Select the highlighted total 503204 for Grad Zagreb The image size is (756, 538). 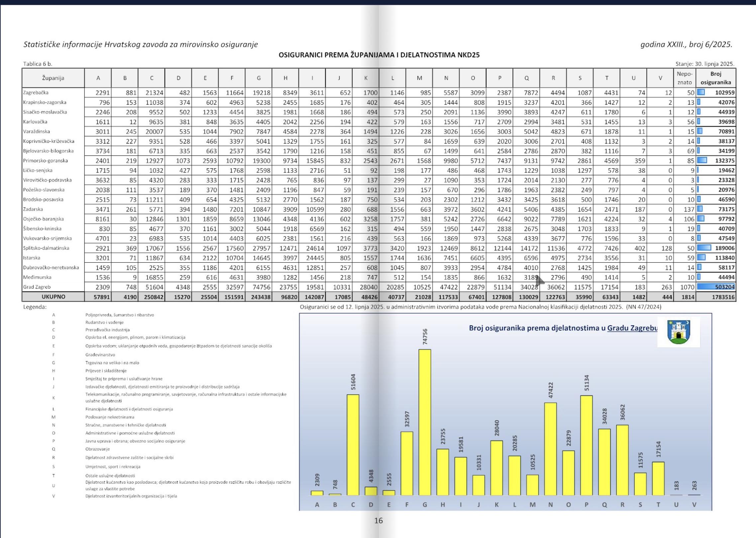coord(725,287)
